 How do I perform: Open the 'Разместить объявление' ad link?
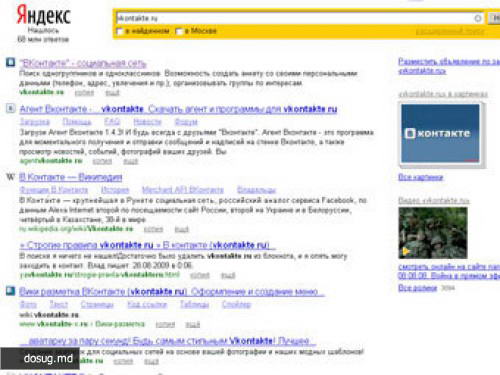point(449,62)
